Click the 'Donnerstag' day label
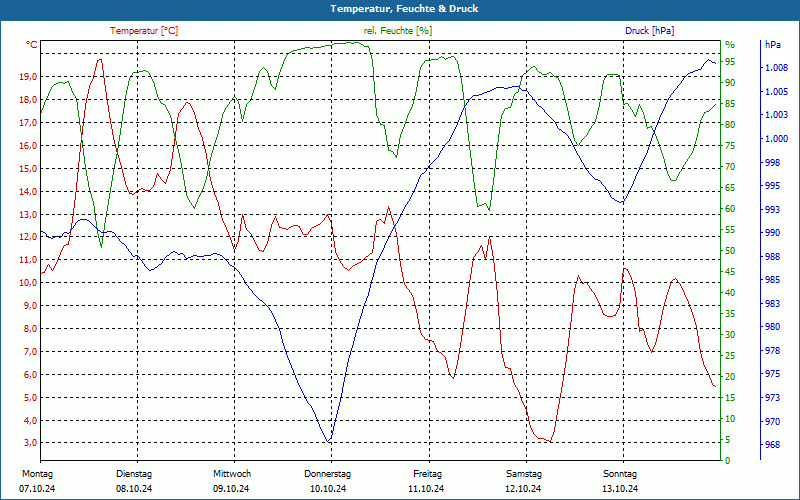This screenshot has height=500, width=800. coord(328,474)
